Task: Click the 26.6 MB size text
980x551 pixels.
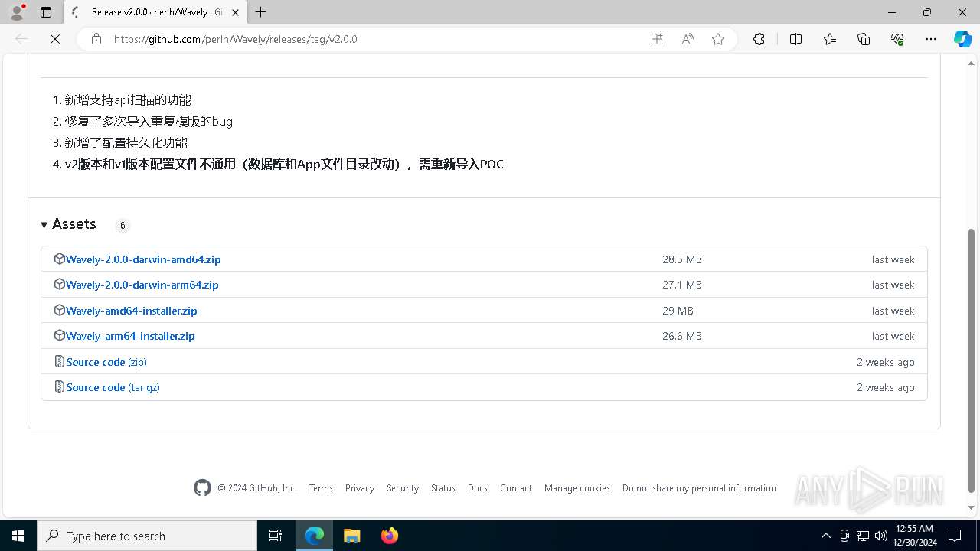Action: [682, 336]
